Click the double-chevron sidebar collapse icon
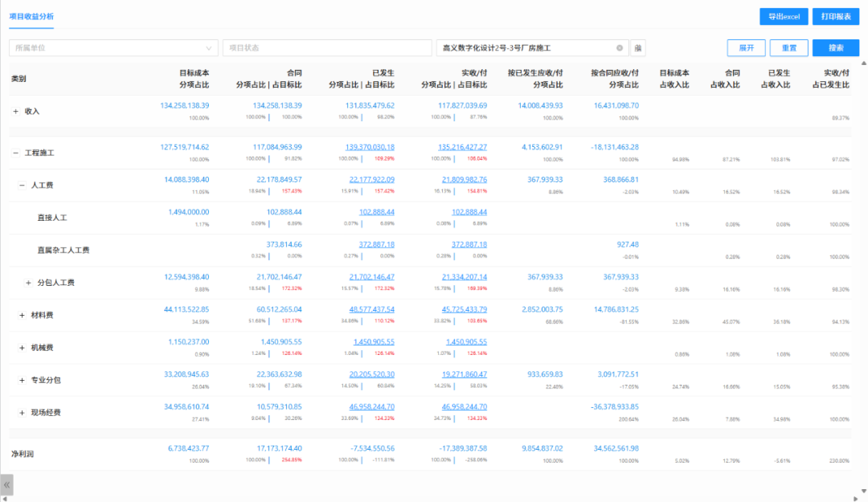This screenshot has height=502, width=868. (x=7, y=485)
